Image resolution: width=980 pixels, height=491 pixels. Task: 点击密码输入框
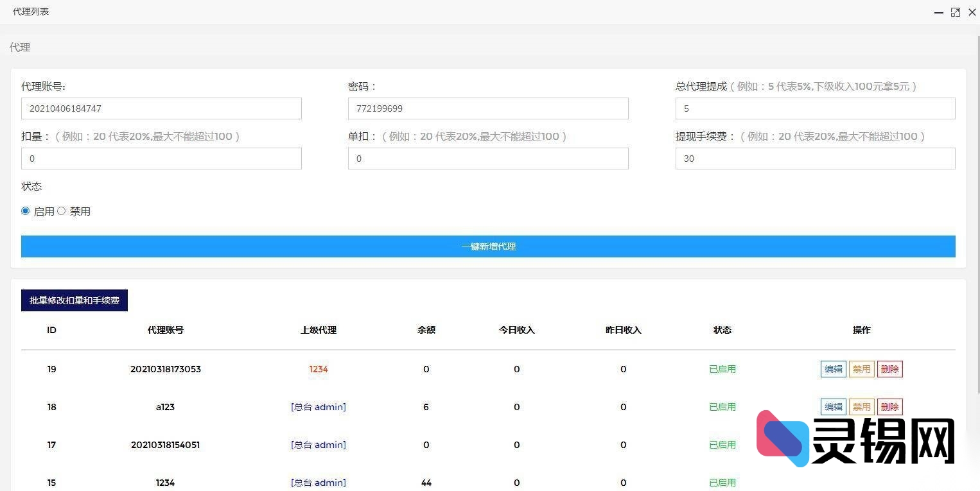pyautogui.click(x=488, y=108)
